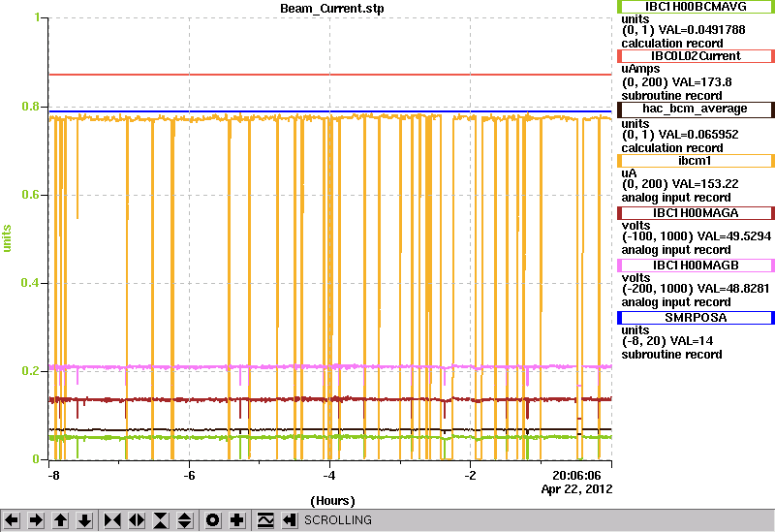The height and width of the screenshot is (532, 775).
Task: Click the value text VAL=153.22
Action: (x=704, y=184)
